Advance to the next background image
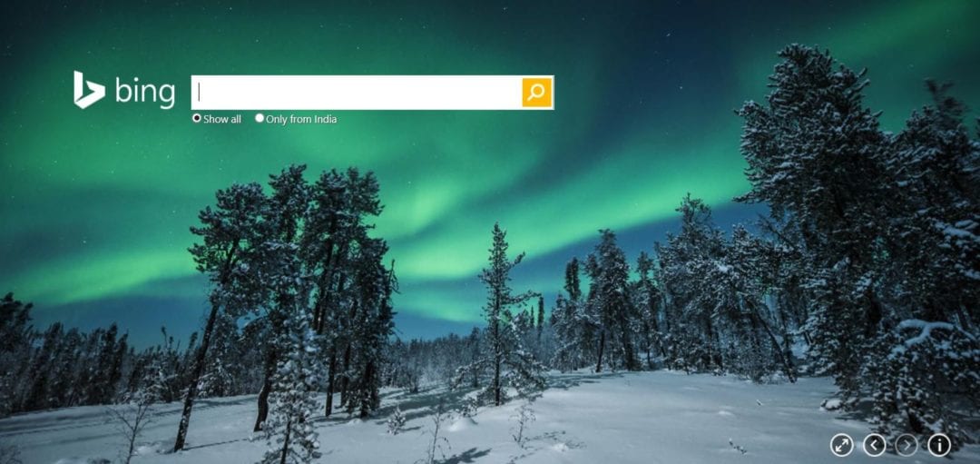This screenshot has width=980, height=464. 906,445
